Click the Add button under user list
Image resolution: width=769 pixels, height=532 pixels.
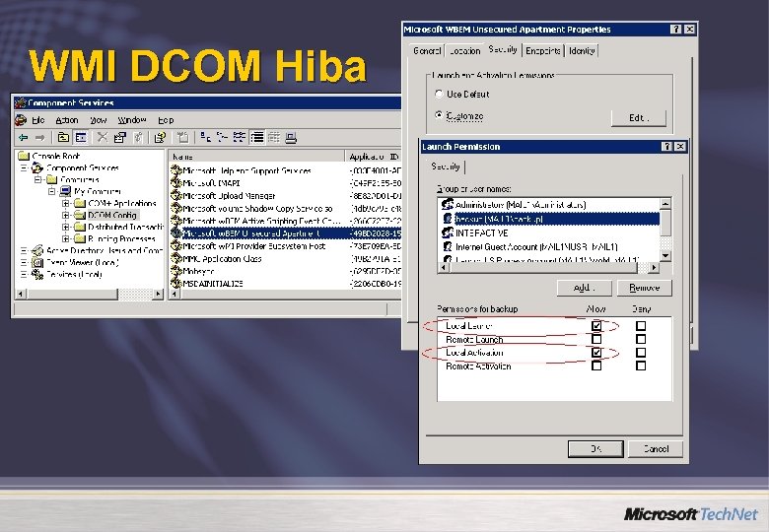point(584,288)
